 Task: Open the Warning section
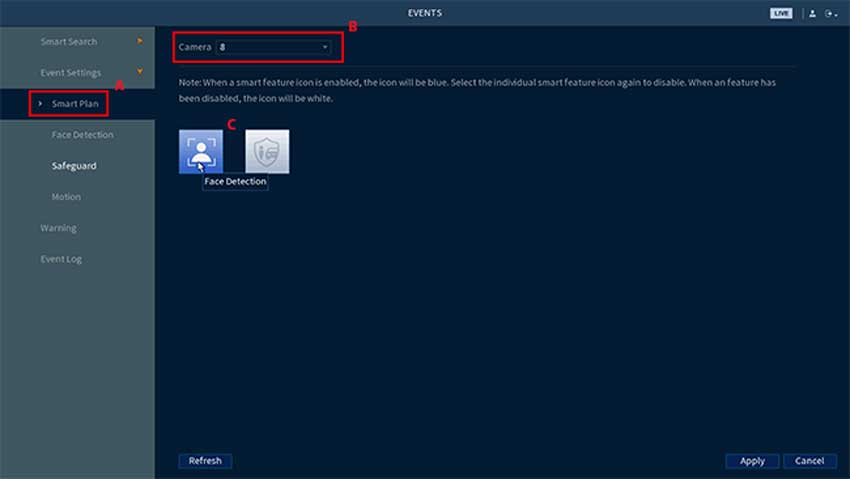coord(58,228)
